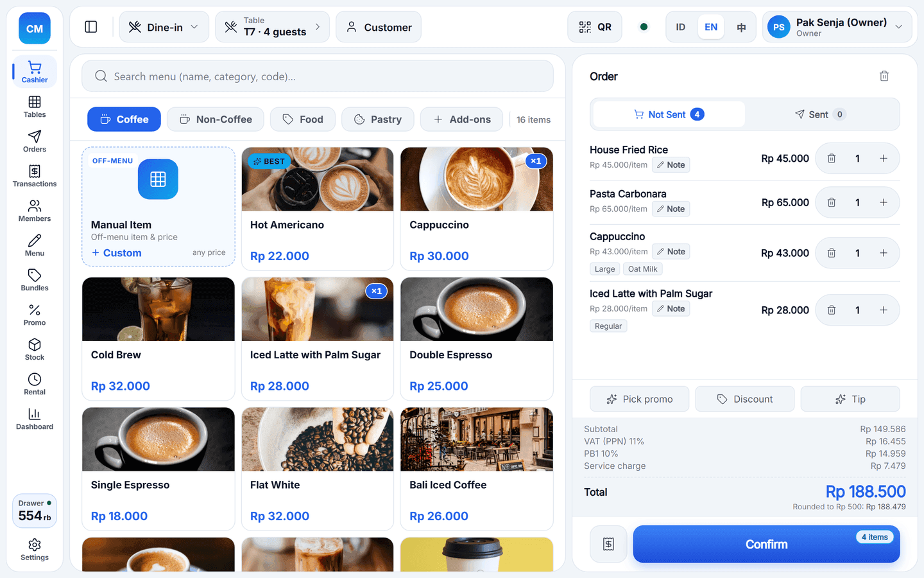Open the Table T7 guests selector
The width and height of the screenshot is (924, 578).
coord(273,27)
